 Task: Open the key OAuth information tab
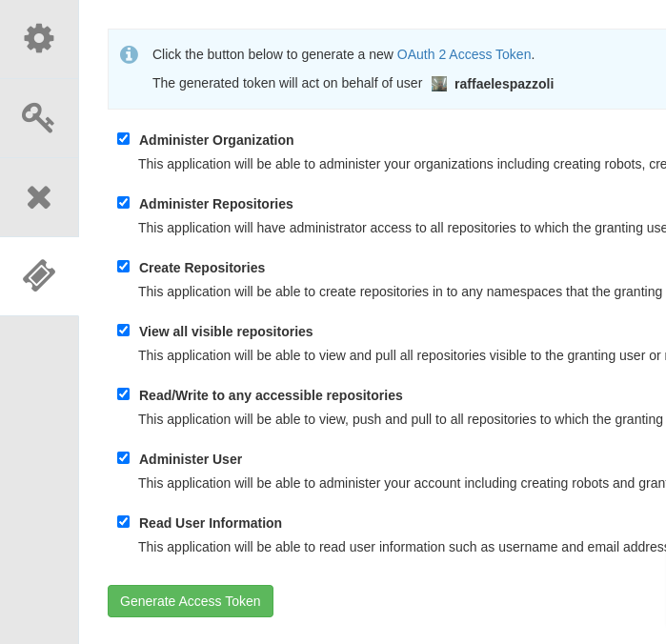tap(39, 118)
